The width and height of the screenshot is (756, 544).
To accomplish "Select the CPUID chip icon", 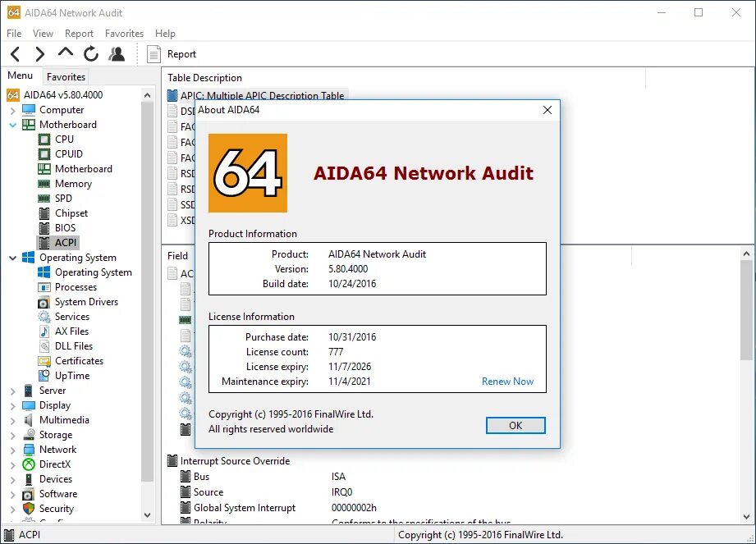I will 44,154.
